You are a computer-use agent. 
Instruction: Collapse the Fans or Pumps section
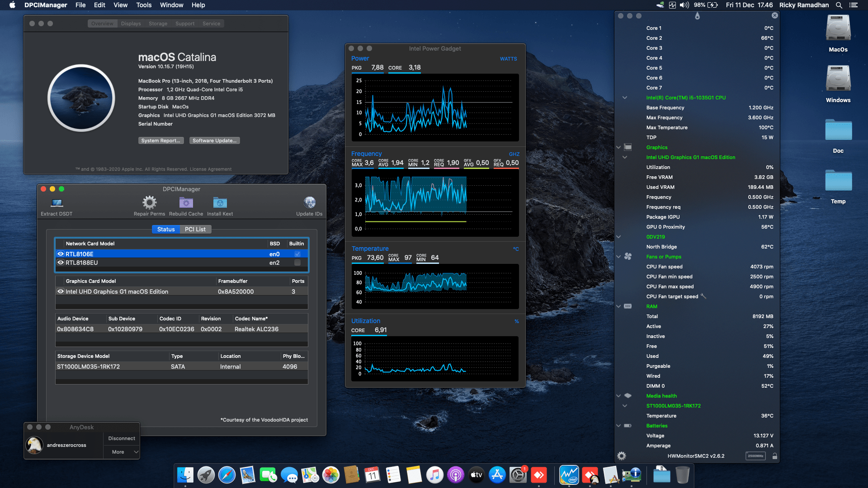618,257
